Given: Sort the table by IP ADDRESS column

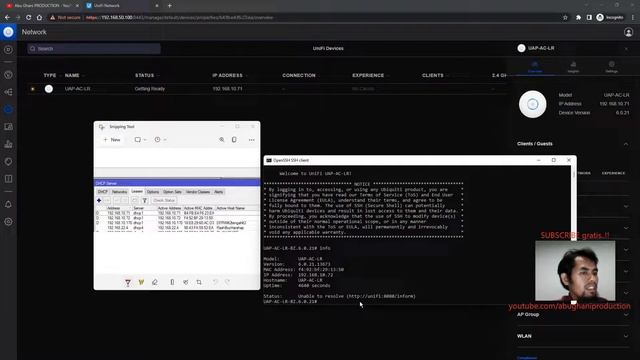Looking at the screenshot, I should [227, 76].
